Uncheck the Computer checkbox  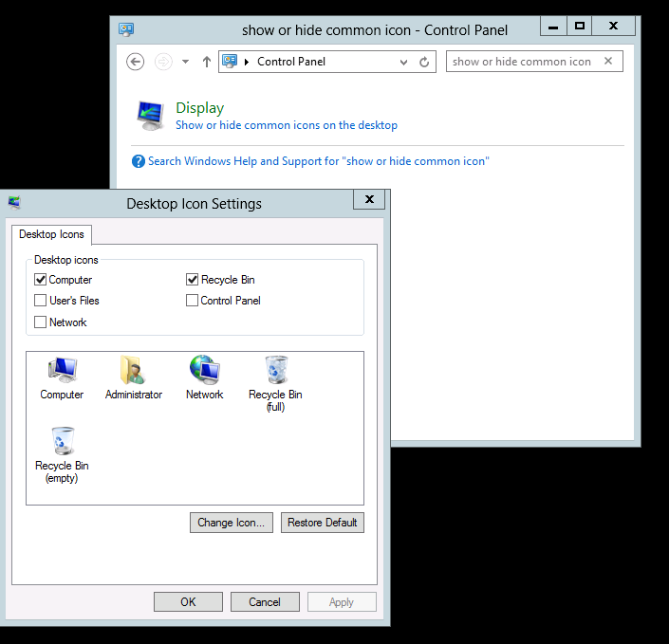(40, 280)
